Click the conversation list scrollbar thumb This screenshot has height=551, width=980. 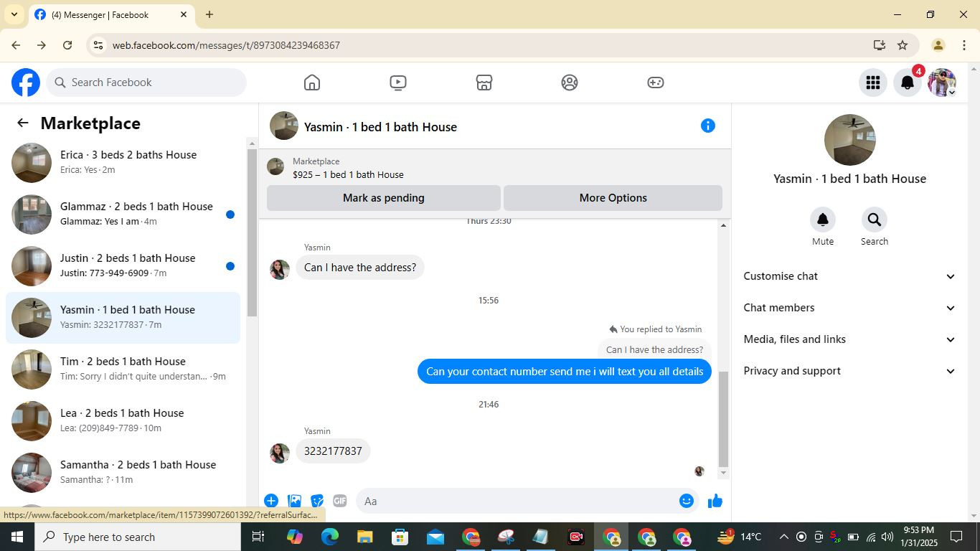tap(252, 233)
